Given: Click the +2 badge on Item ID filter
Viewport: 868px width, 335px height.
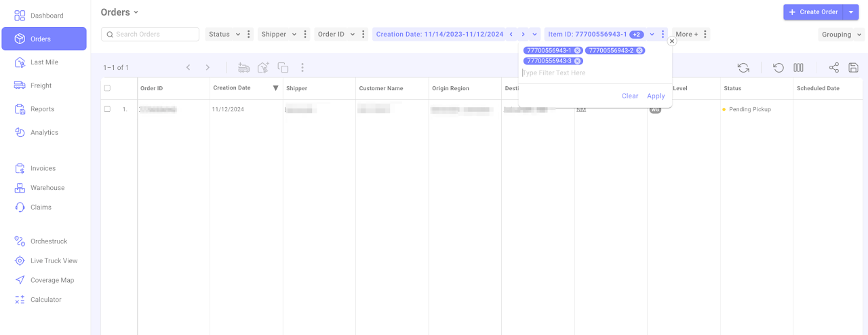Looking at the screenshot, I should click(x=636, y=35).
